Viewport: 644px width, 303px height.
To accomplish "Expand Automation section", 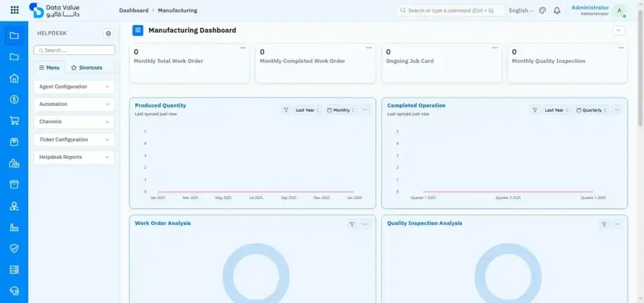I will [74, 105].
